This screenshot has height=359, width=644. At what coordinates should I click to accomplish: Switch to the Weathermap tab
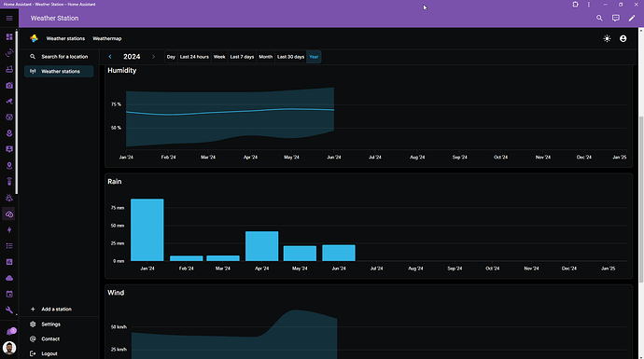(x=106, y=38)
